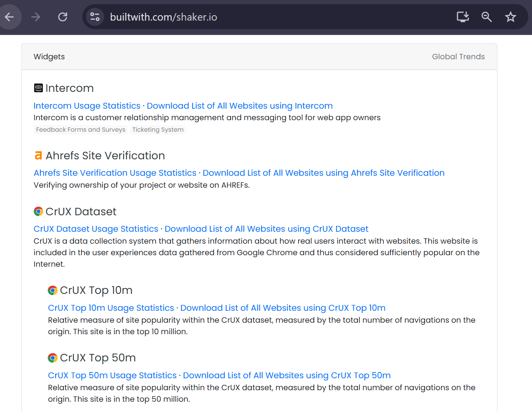Open the zoom magnifier icon
Image resolution: width=532 pixels, height=412 pixels.
487,17
